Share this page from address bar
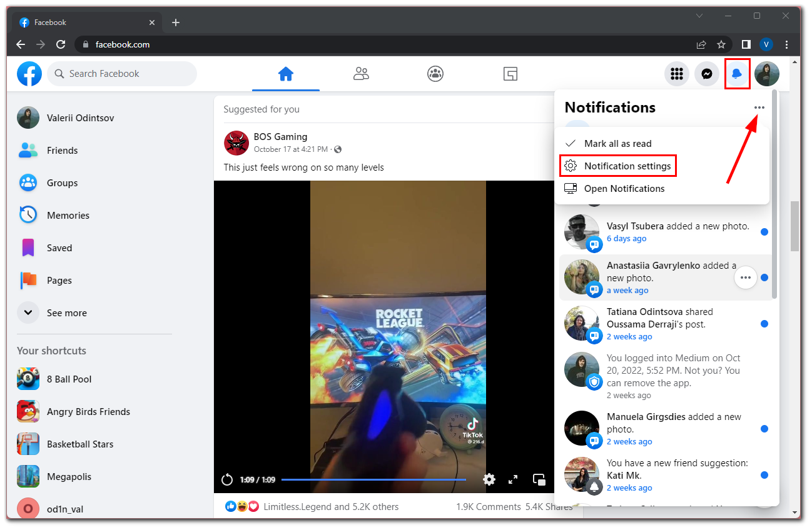The width and height of the screenshot is (812, 530). [701, 44]
